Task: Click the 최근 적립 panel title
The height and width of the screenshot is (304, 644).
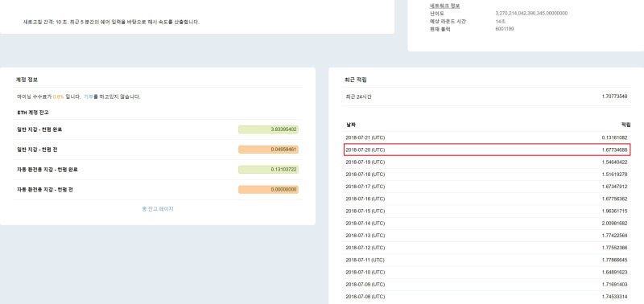Action: click(356, 80)
